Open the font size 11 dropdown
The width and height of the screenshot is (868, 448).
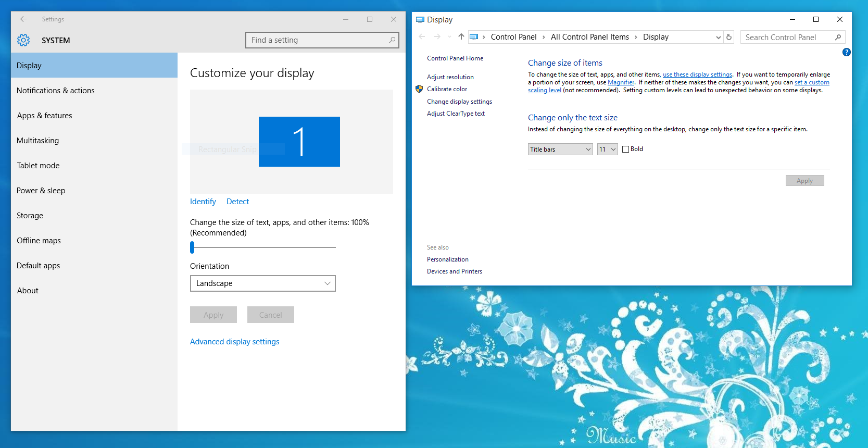pyautogui.click(x=608, y=150)
